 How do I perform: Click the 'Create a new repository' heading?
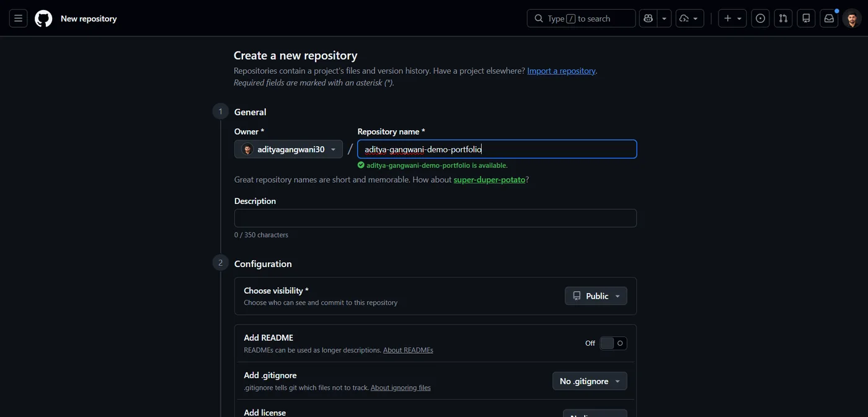click(296, 55)
